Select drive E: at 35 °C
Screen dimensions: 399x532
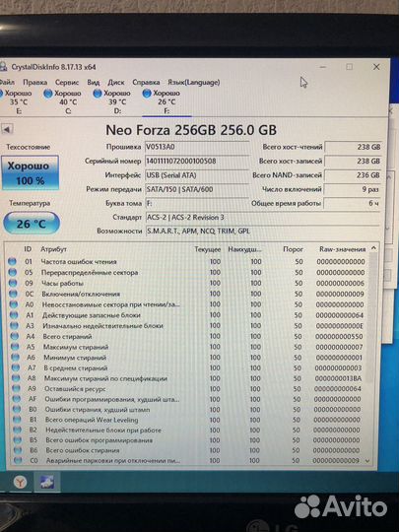16,101
